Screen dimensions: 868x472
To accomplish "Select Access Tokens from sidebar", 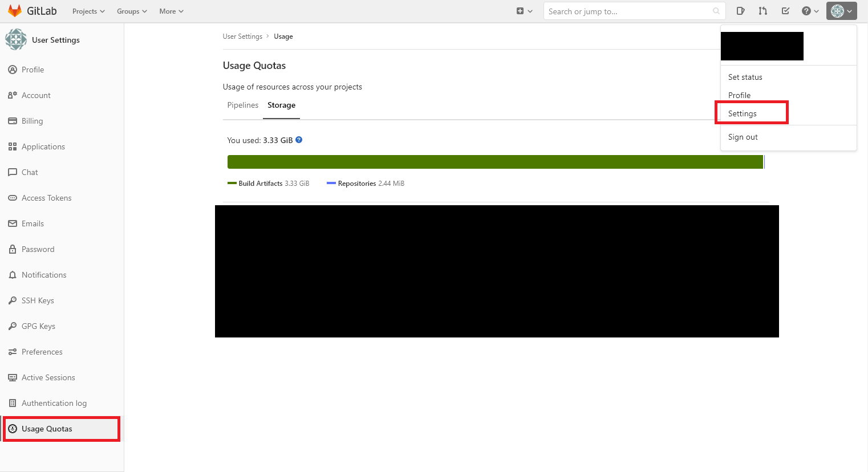I will click(x=46, y=198).
